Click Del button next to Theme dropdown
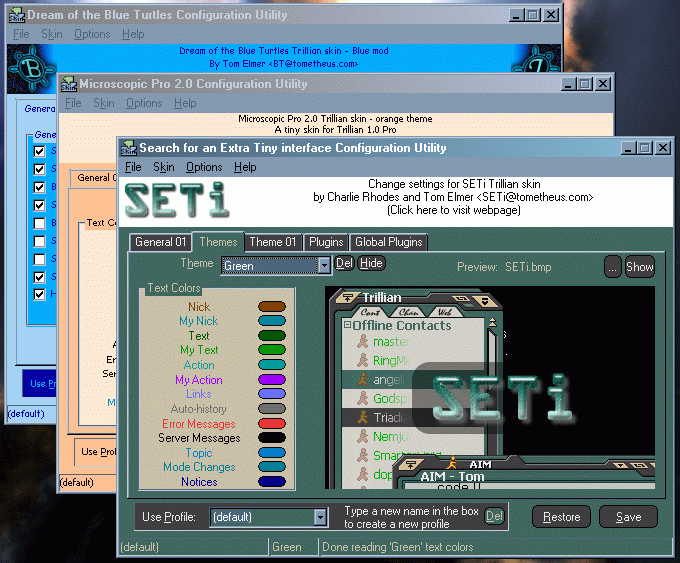 [x=344, y=263]
